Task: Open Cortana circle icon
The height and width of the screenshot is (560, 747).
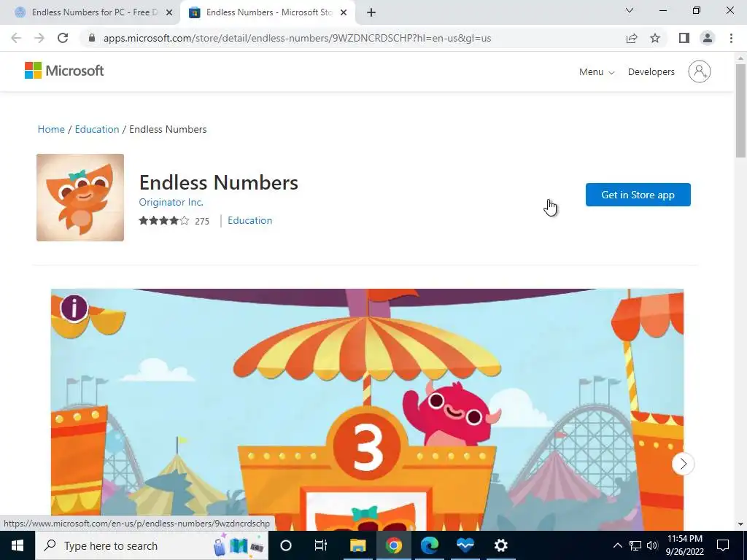Action: [286, 545]
